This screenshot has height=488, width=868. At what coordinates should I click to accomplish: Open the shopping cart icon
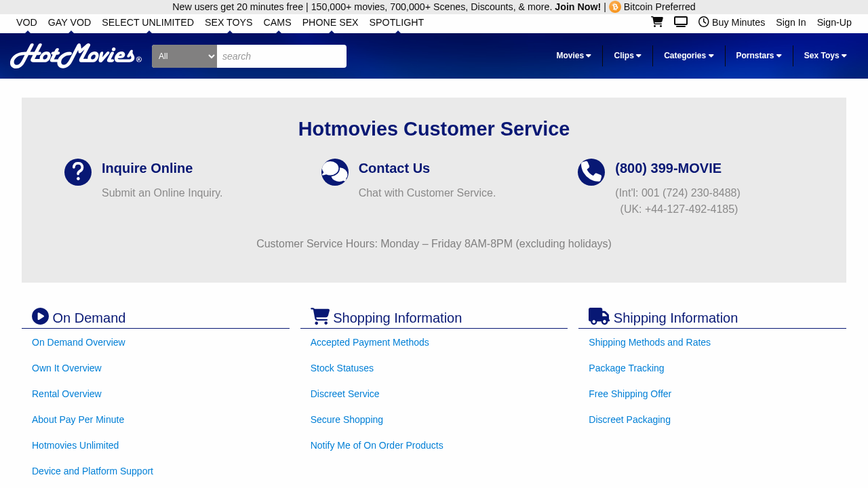[656, 22]
